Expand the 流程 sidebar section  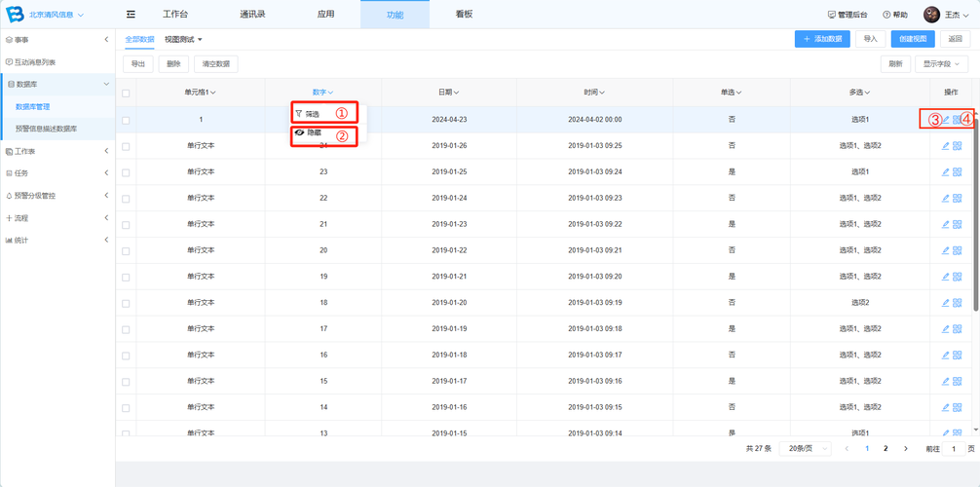[x=57, y=217]
